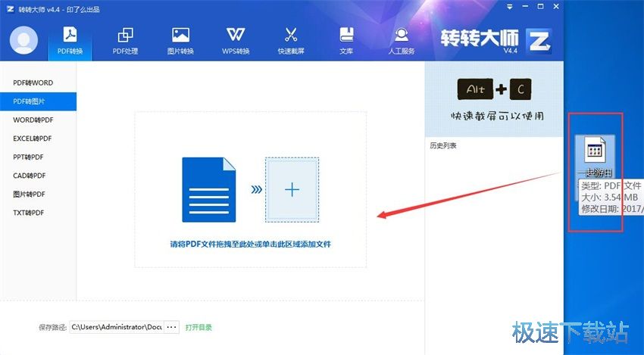Contact 人工服务 support
Image resolution: width=644 pixels, height=355 pixels.
(x=402, y=40)
